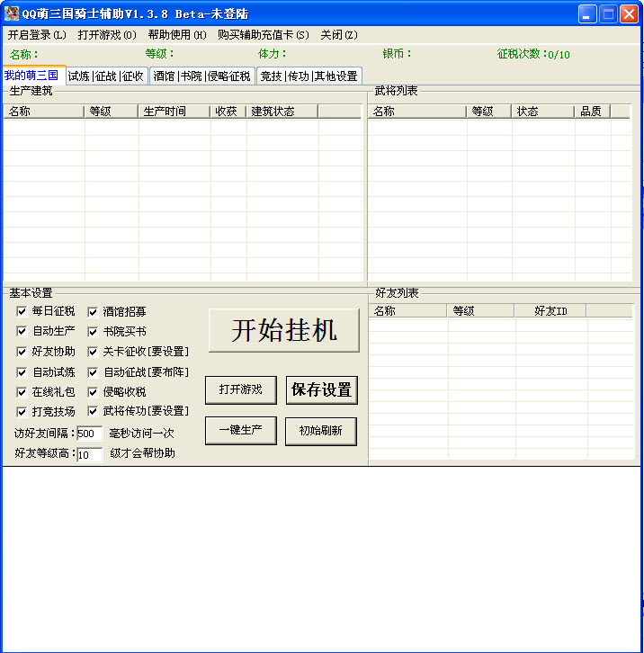This screenshot has height=653, width=644.
Task: Click the 打开游戏 button
Action: click(241, 389)
